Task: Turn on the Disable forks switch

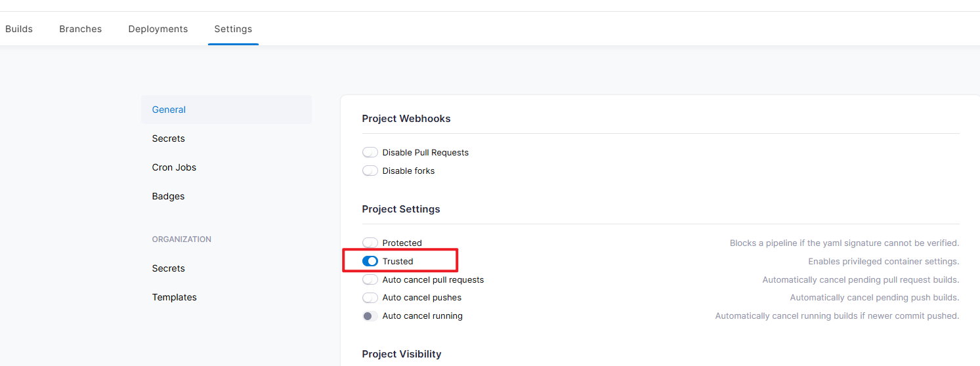Action: click(370, 171)
